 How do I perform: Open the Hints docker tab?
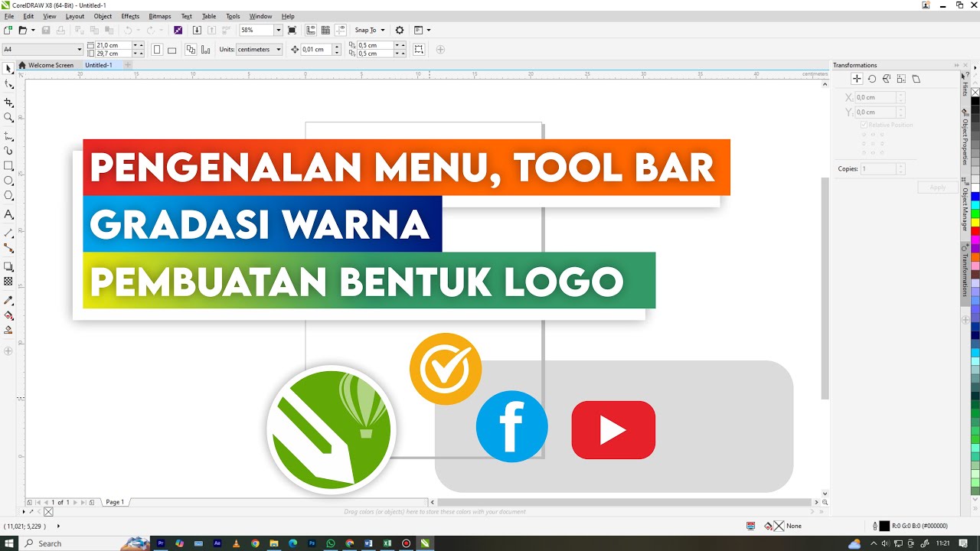965,84
